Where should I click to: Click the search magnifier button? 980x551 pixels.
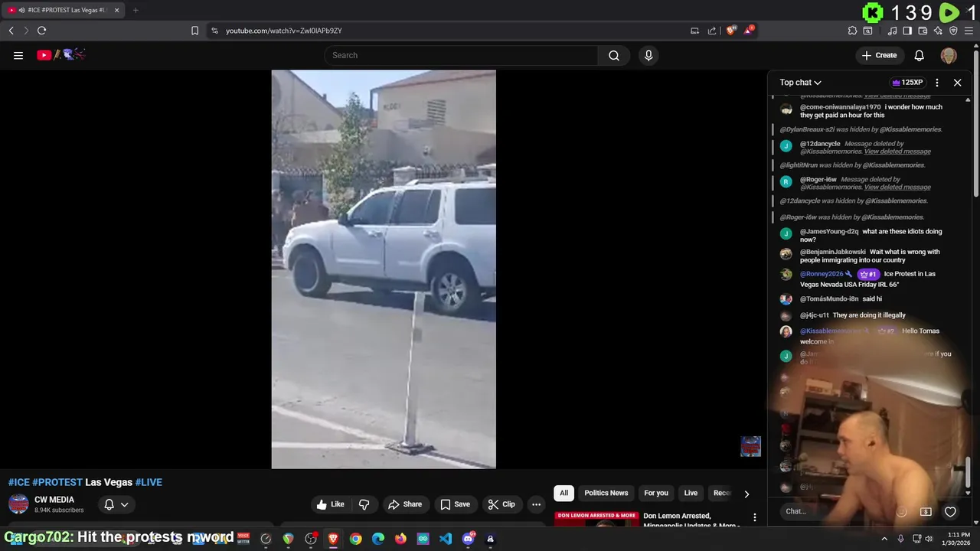coord(614,55)
